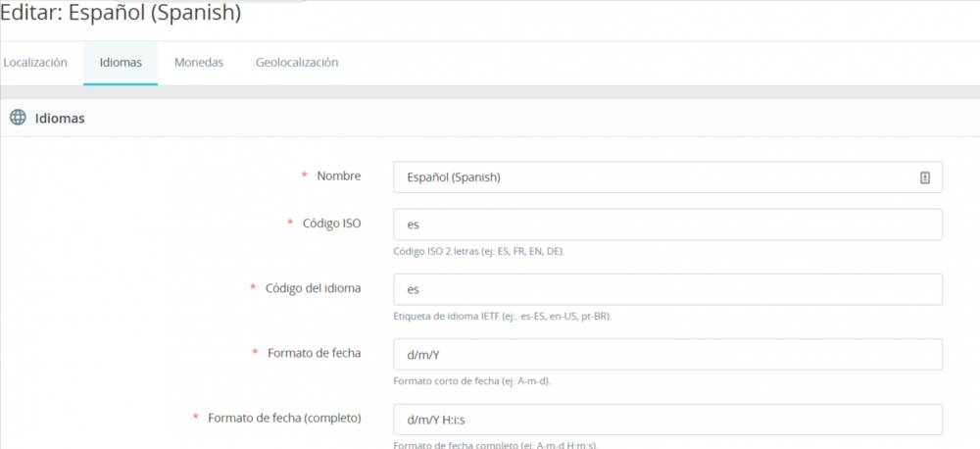
Task: Click the Idiomas panel heading text
Action: (x=60, y=119)
